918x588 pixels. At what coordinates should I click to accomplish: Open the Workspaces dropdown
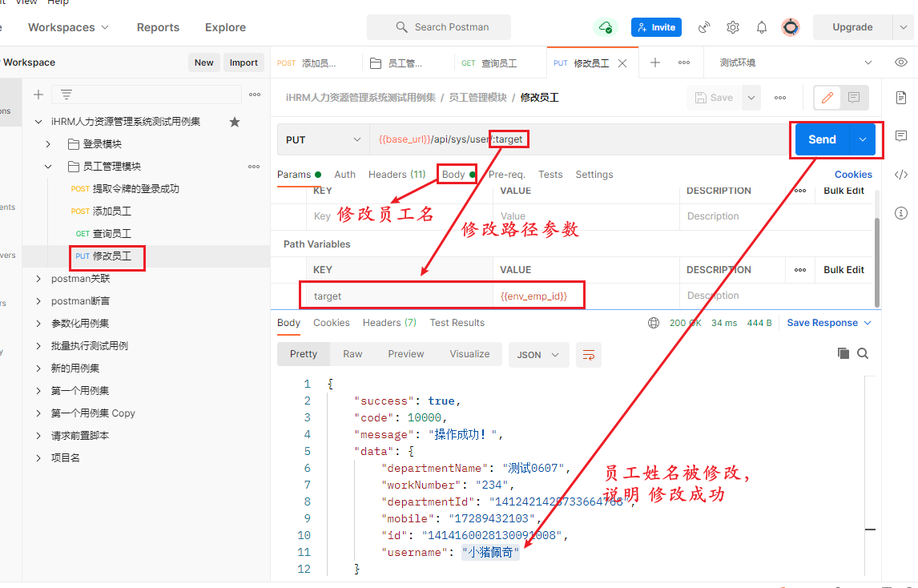[68, 27]
